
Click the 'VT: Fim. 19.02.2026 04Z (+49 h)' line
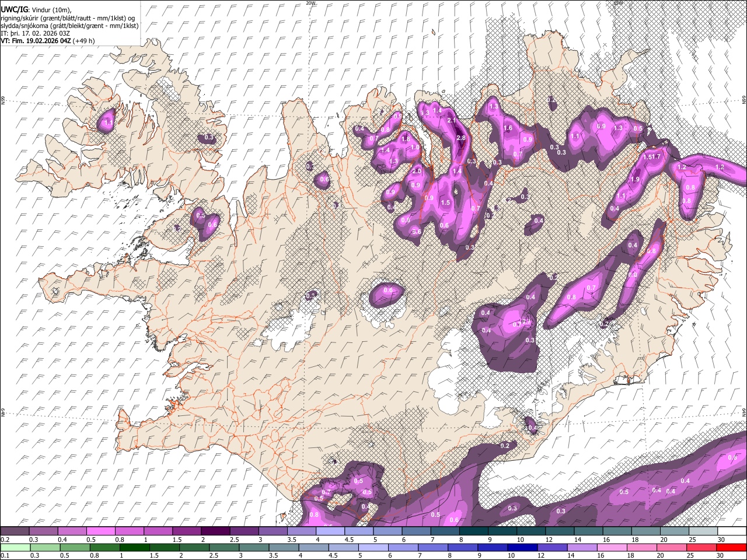(x=48, y=41)
